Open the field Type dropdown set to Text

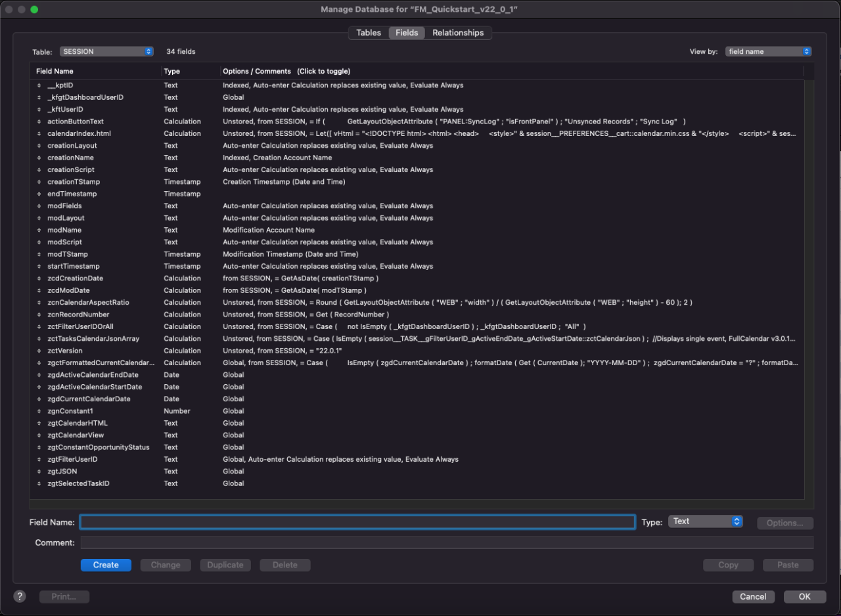click(x=706, y=521)
